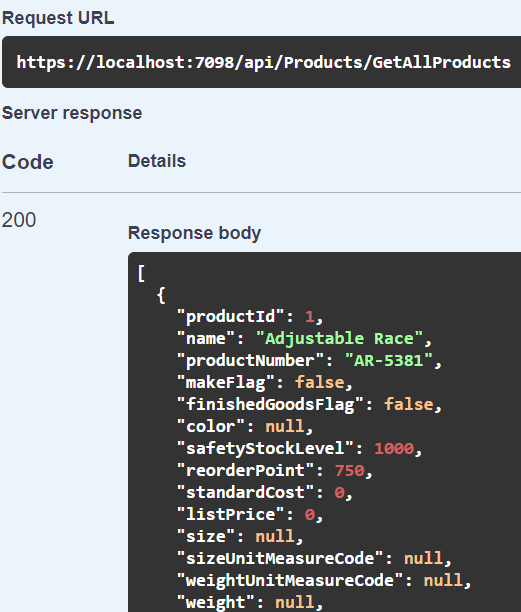Click the "weight": null line

(x=250, y=602)
